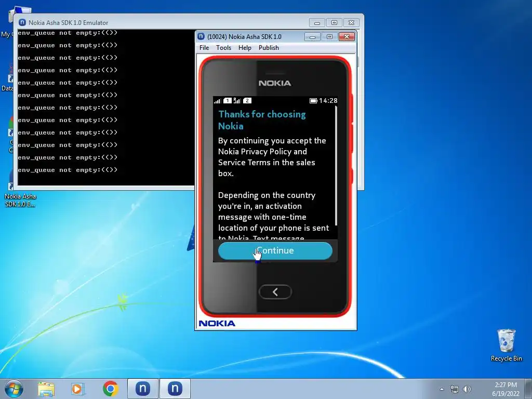
Task: Open Windows Media Player from taskbar
Action: tap(77, 389)
